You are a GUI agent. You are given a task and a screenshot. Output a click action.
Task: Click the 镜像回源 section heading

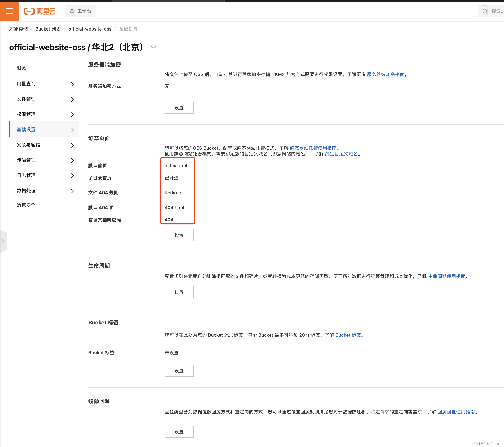coord(99,401)
